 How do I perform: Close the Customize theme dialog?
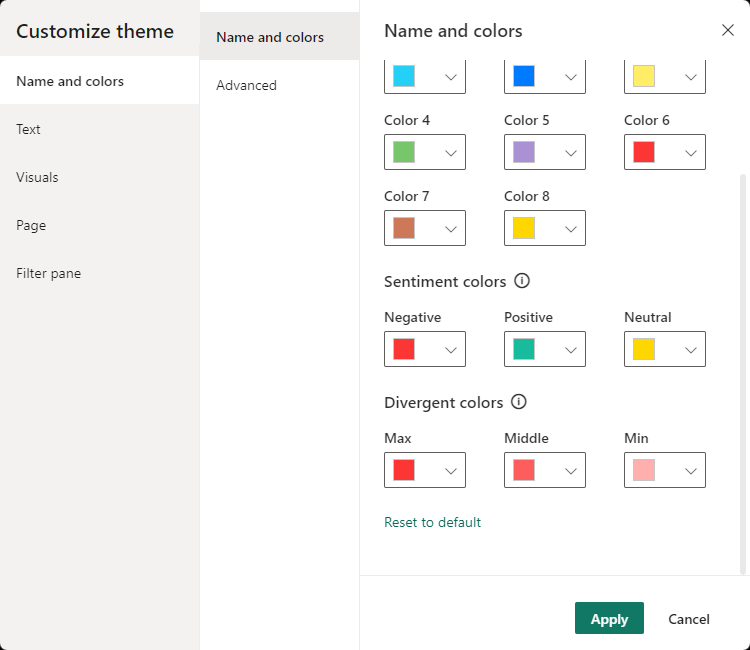728,30
